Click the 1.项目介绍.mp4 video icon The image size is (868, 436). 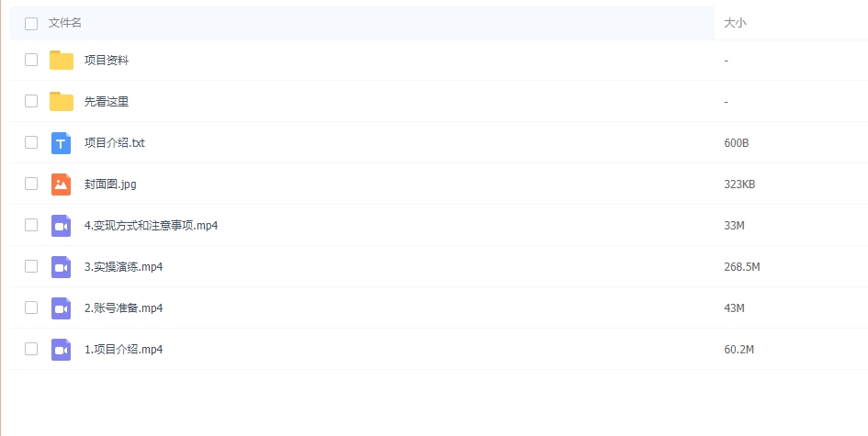(62, 350)
